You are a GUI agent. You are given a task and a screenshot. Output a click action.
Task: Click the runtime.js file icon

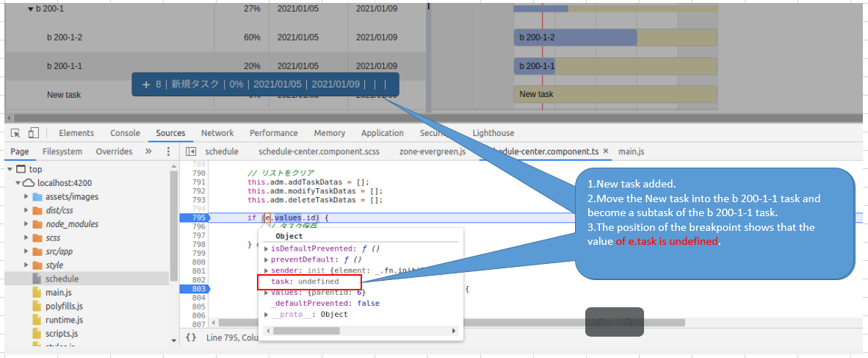click(x=37, y=320)
